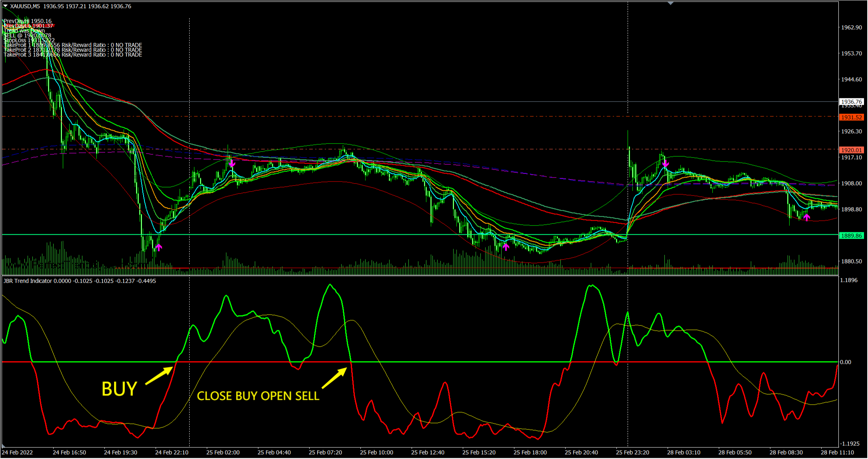
Task: Click the leftmost magenta up arrow signal
Action: [x=159, y=247]
